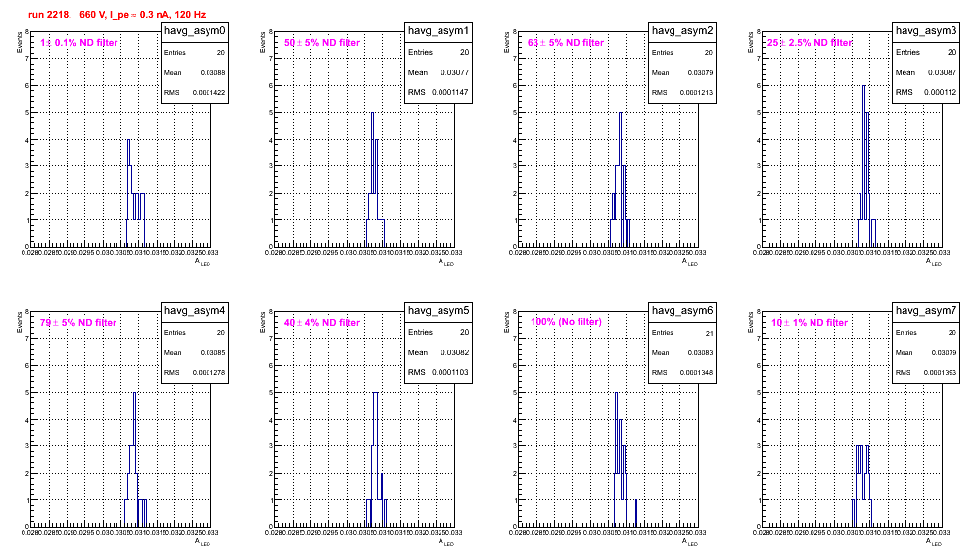The width and height of the screenshot is (975, 560).
Task: Click the Events axis label of havg_asym0 plot
Action: pos(20,42)
